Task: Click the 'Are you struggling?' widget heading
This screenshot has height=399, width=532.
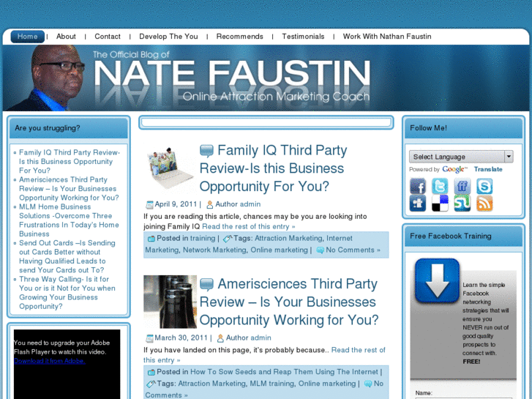Action: click(48, 128)
